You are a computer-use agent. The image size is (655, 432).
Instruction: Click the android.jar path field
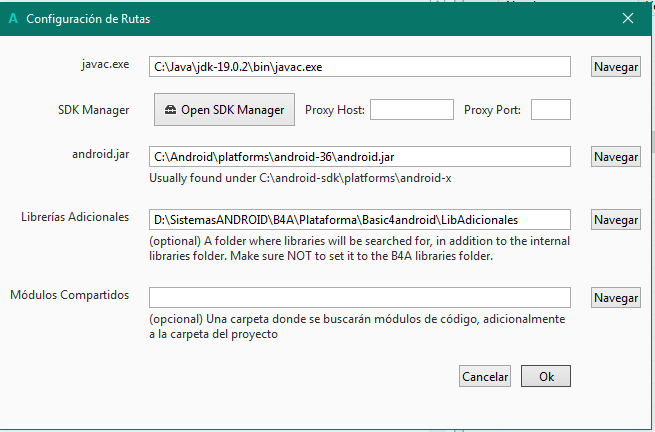[x=359, y=157]
